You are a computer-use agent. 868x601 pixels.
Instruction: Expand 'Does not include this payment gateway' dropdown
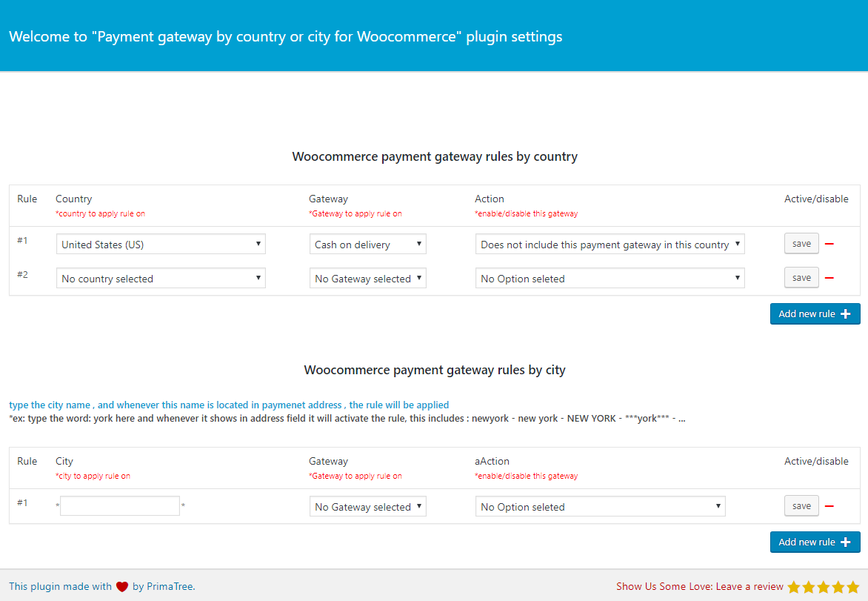pos(610,244)
